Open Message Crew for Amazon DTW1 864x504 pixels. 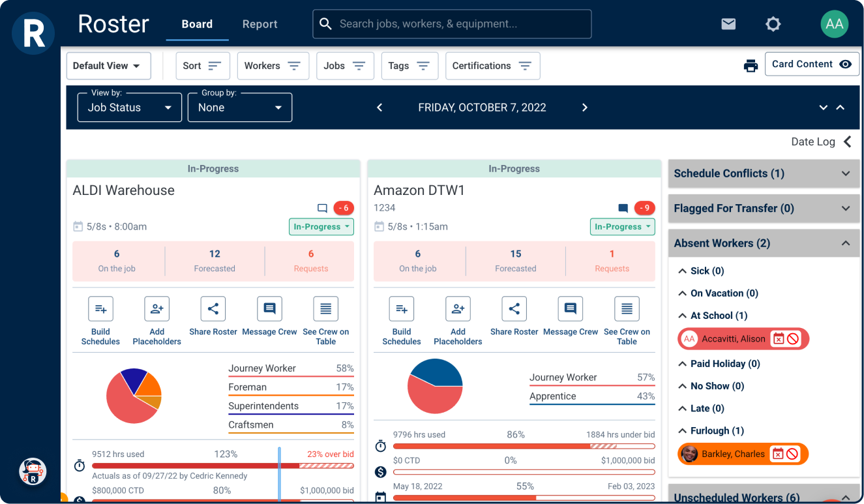pos(570,308)
